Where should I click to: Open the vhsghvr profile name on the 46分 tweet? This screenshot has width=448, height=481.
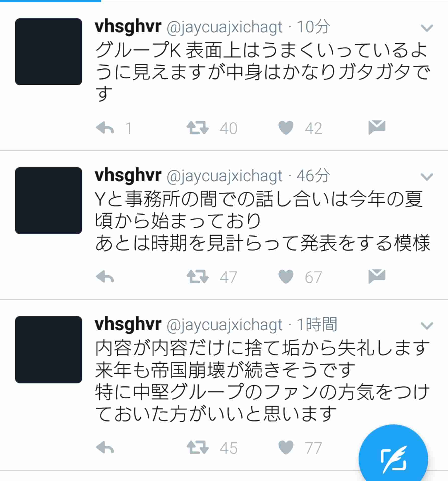pyautogui.click(x=128, y=175)
